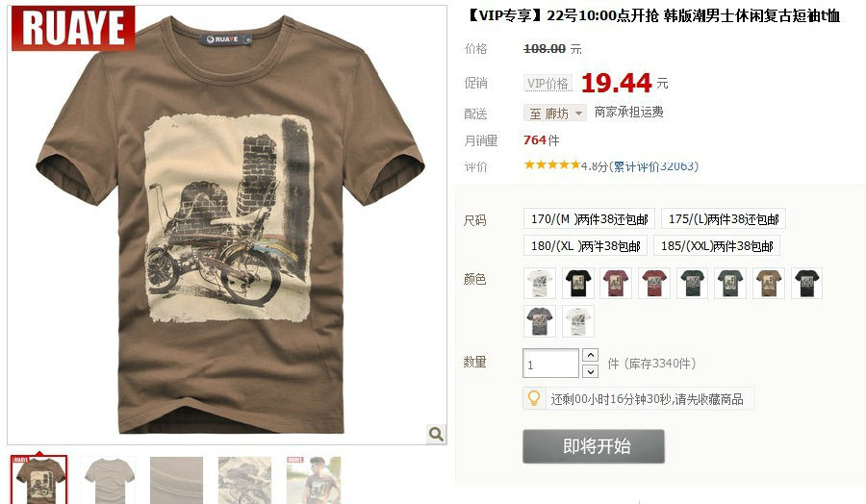866x504 pixels.
Task: Select the brown t-shirt color swatch
Action: (x=768, y=283)
